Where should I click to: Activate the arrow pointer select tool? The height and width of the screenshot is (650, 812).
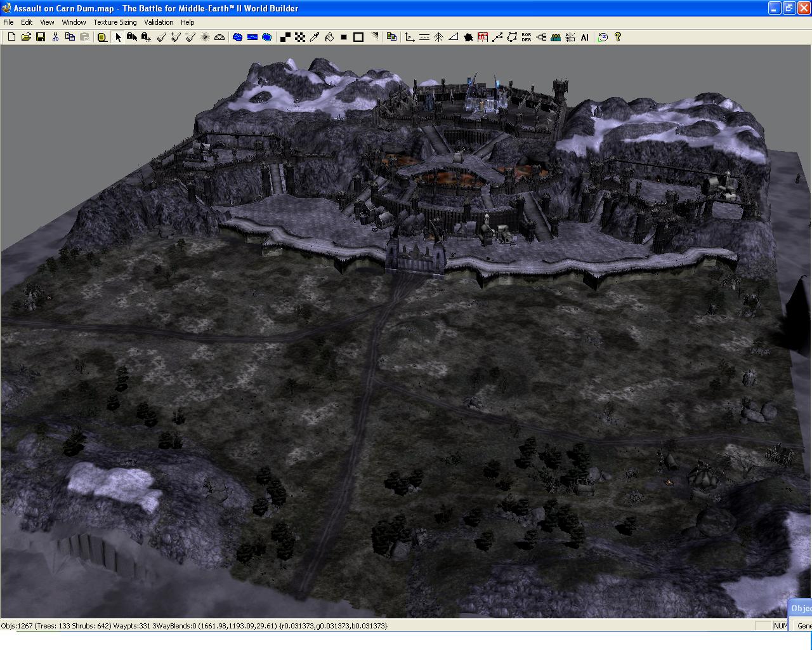tap(117, 37)
